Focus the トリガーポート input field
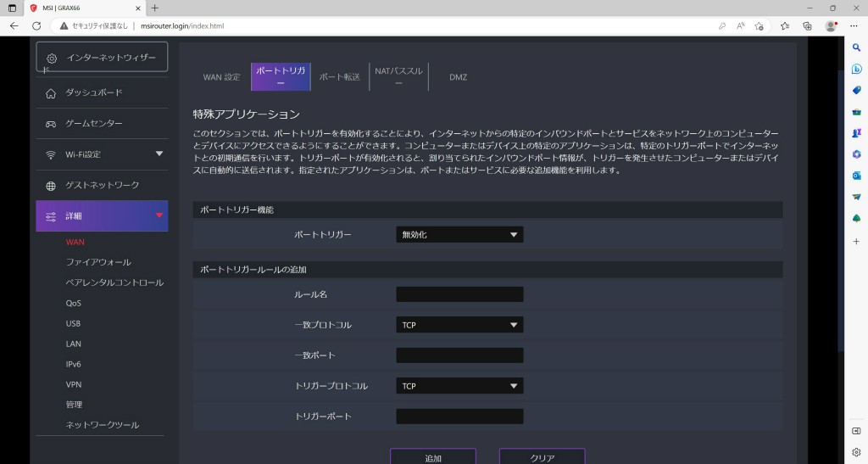The height and width of the screenshot is (464, 868). (x=459, y=416)
